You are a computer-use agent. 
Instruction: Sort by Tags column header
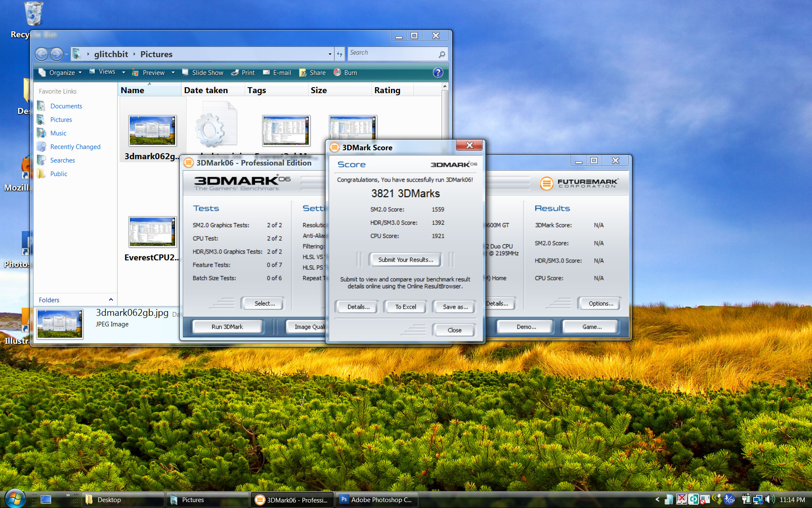(x=277, y=90)
